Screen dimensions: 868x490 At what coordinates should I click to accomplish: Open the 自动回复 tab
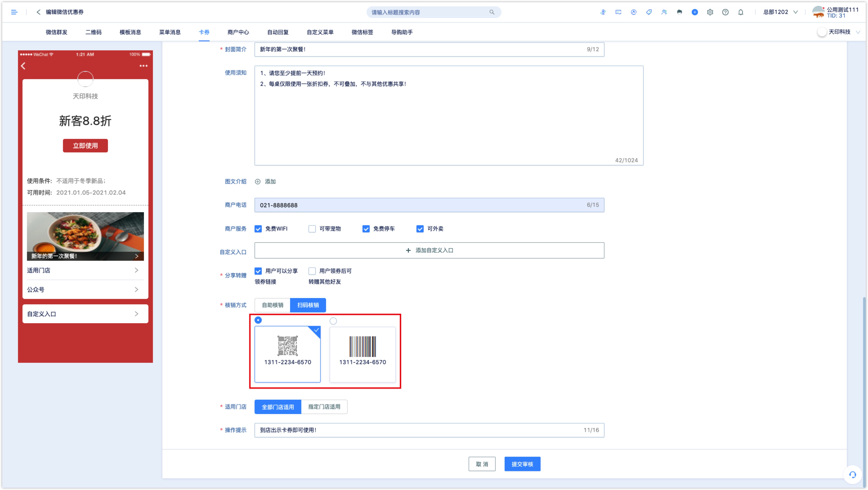coord(278,32)
